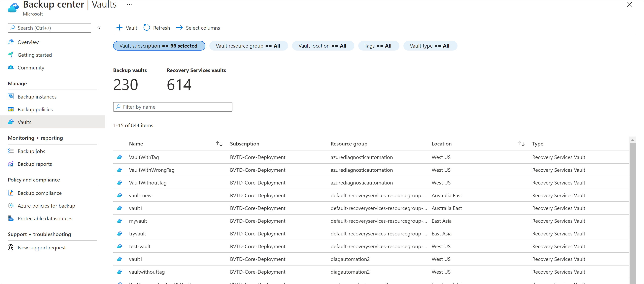644x284 pixels.
Task: Click the Protectable datasources icon
Action: (x=11, y=218)
